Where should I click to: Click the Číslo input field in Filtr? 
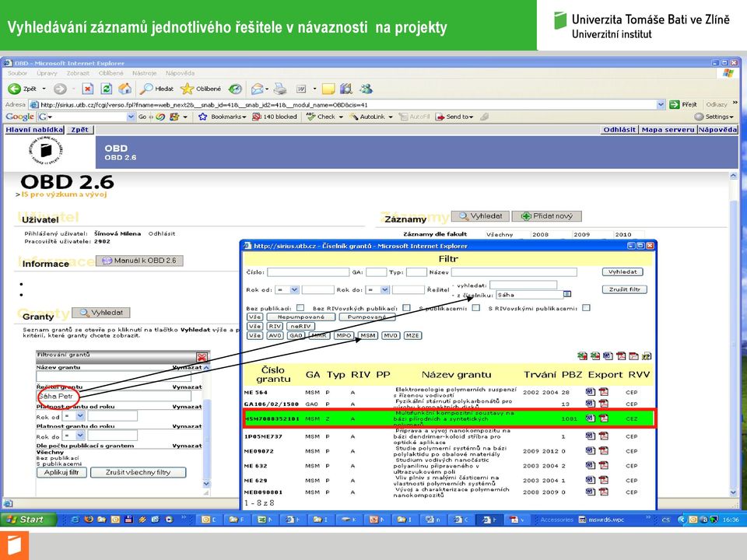[308, 272]
